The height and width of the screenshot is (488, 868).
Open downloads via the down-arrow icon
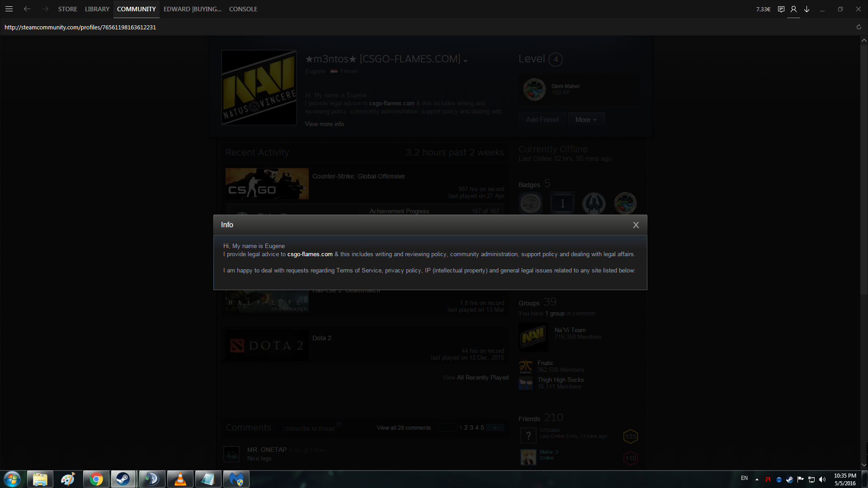tap(807, 9)
